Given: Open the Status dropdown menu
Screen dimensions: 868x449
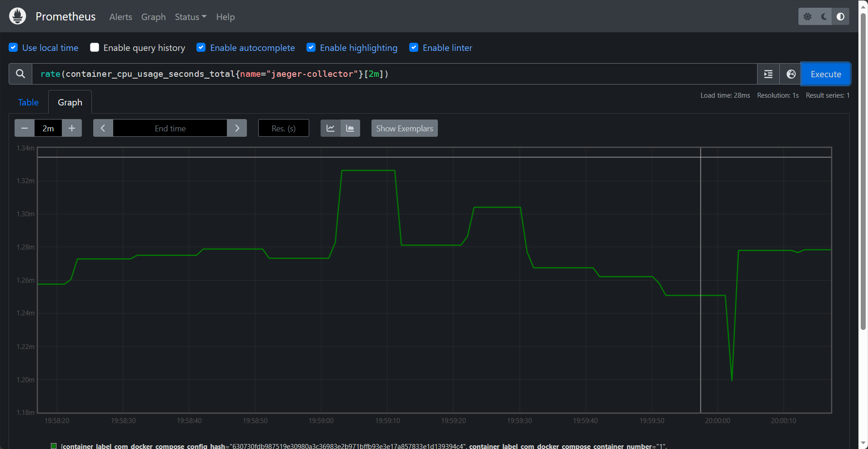Looking at the screenshot, I should pyautogui.click(x=191, y=17).
